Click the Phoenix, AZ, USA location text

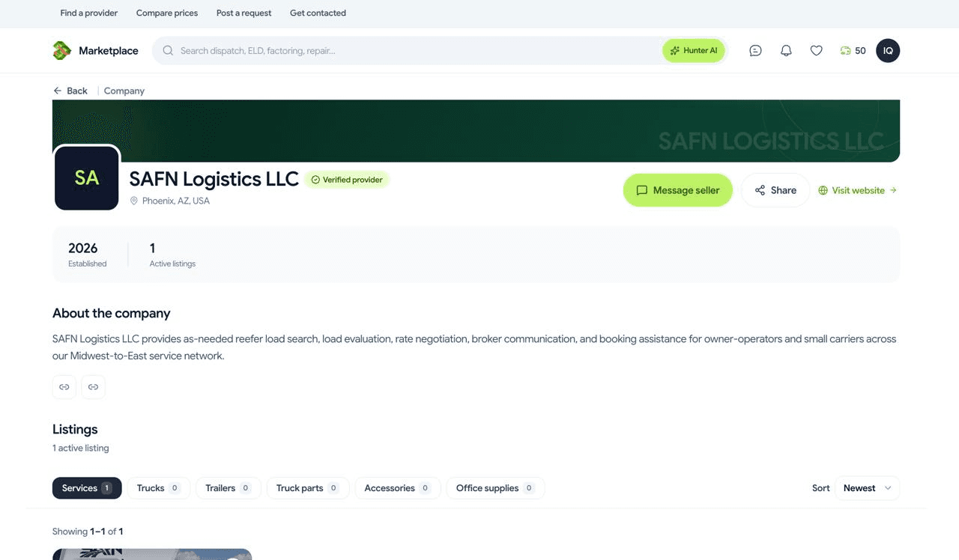pyautogui.click(x=176, y=201)
